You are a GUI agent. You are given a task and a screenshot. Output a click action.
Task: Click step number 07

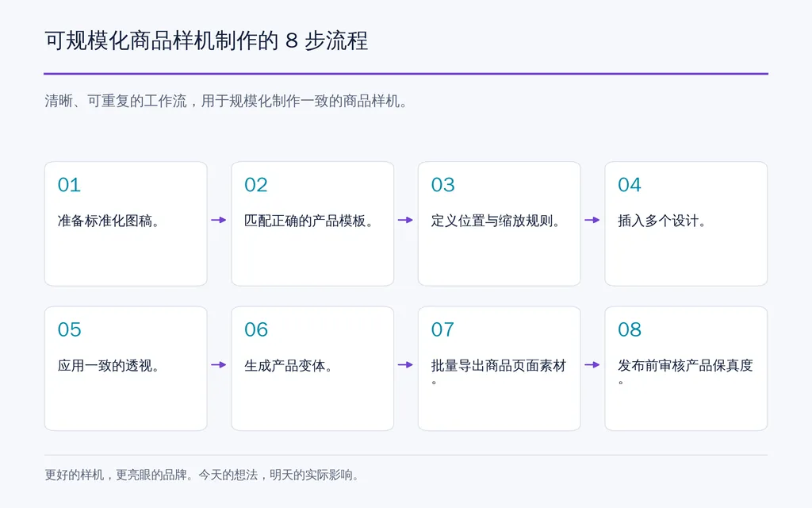point(442,329)
